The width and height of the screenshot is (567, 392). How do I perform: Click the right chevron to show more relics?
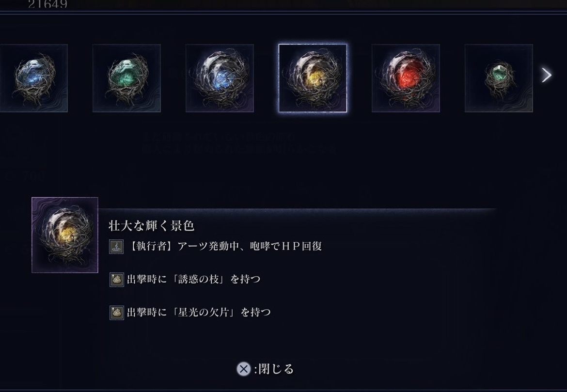point(546,75)
